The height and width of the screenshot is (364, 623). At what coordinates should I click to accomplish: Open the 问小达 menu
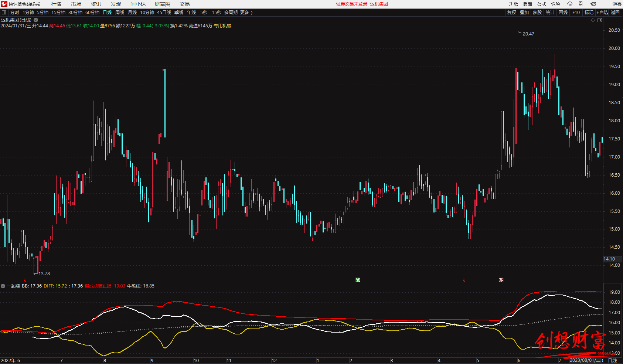[x=138, y=4]
